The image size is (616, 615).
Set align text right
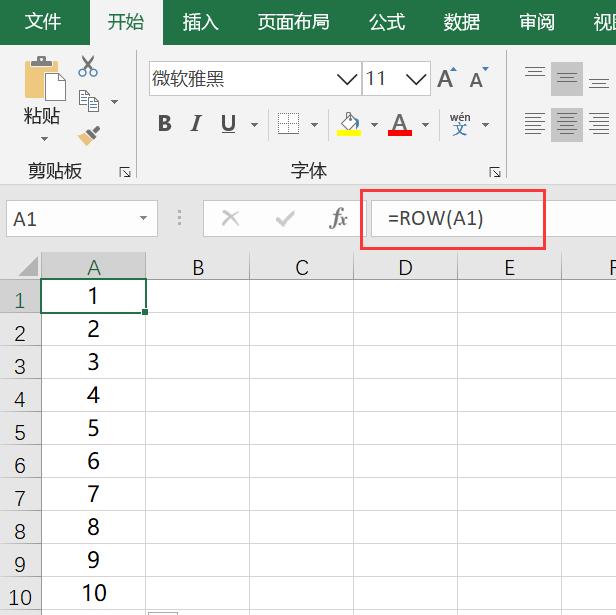[599, 124]
